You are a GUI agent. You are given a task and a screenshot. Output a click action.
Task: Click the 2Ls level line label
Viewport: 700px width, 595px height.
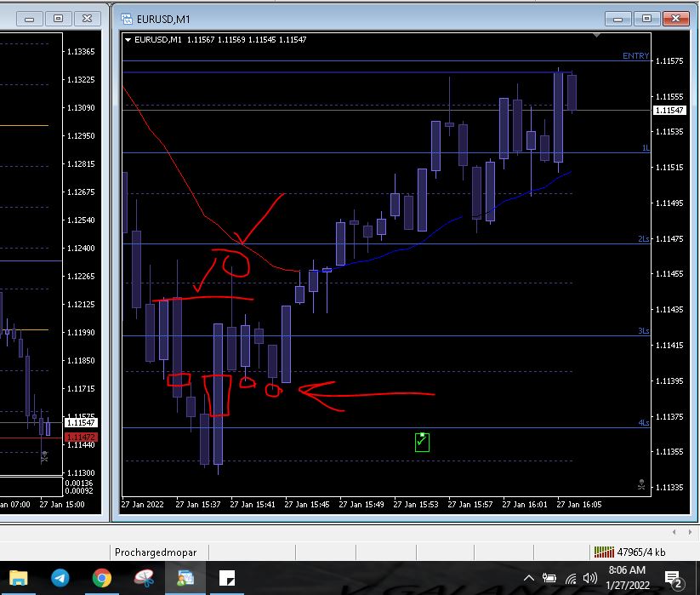click(x=643, y=239)
